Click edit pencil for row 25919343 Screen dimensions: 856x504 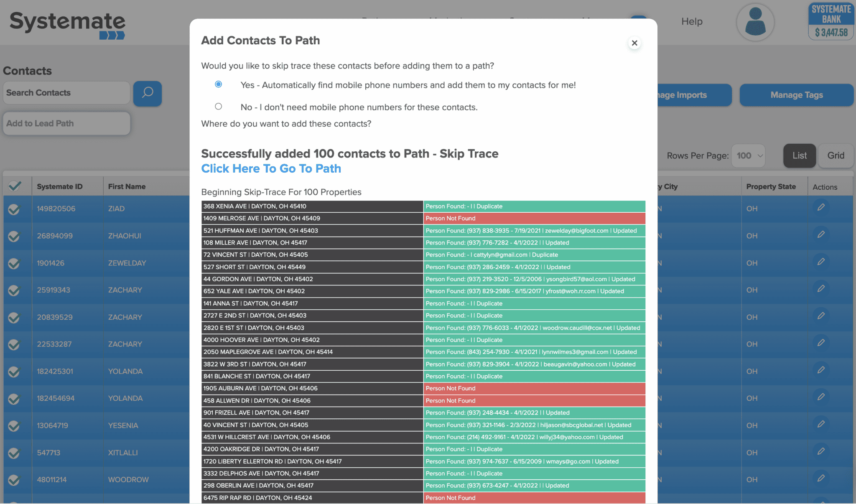(x=821, y=289)
